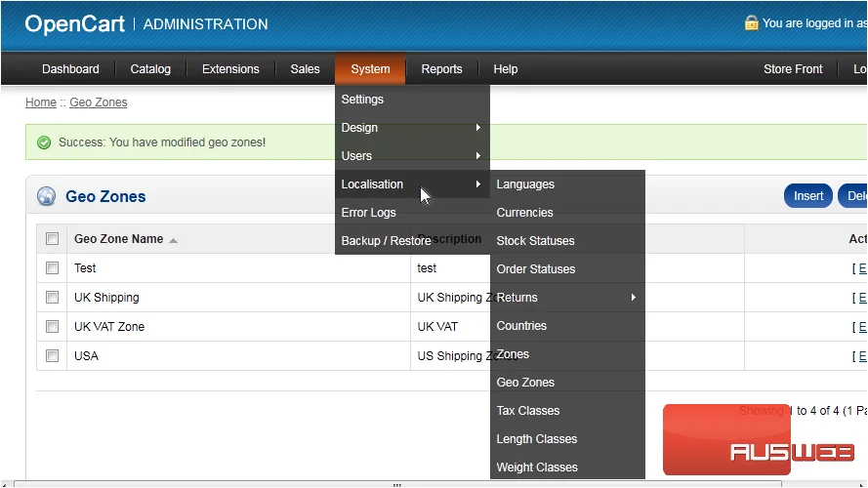Choose Currencies from Localisation submenu
868x488 pixels.
(x=568, y=213)
